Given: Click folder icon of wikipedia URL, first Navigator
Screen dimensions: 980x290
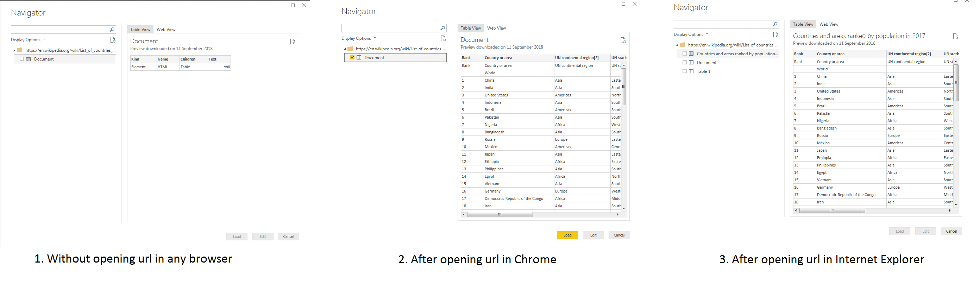Looking at the screenshot, I should 20,50.
